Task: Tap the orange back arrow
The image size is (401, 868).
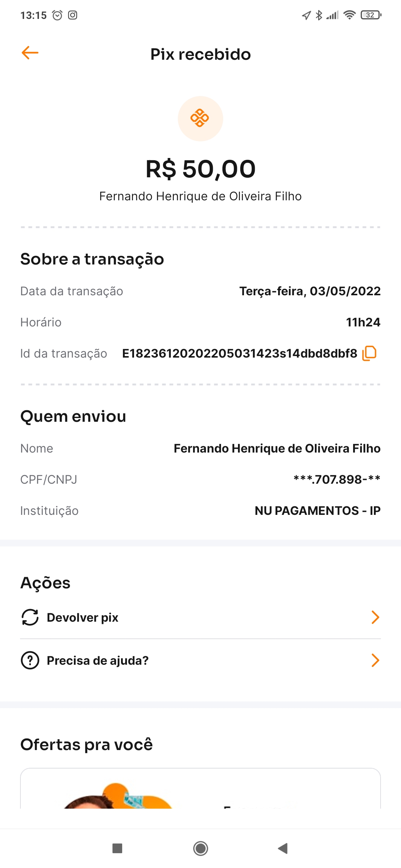Action: click(x=30, y=53)
